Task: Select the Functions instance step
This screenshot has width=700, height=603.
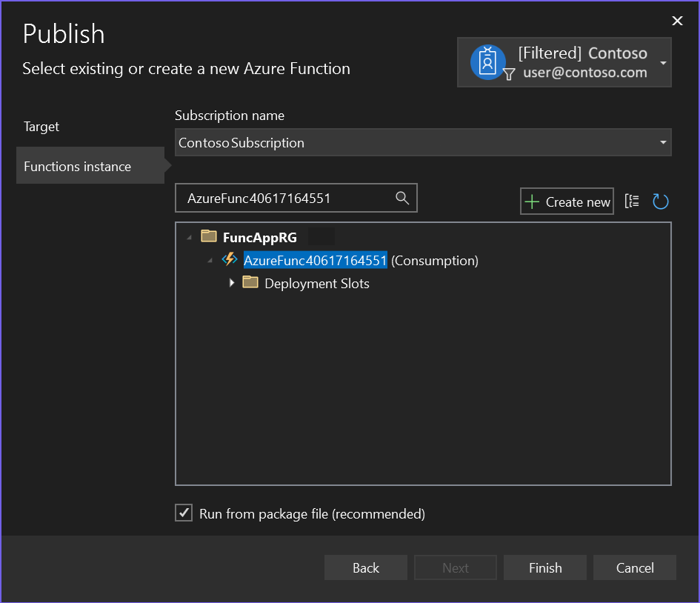Action: pyautogui.click(x=78, y=167)
